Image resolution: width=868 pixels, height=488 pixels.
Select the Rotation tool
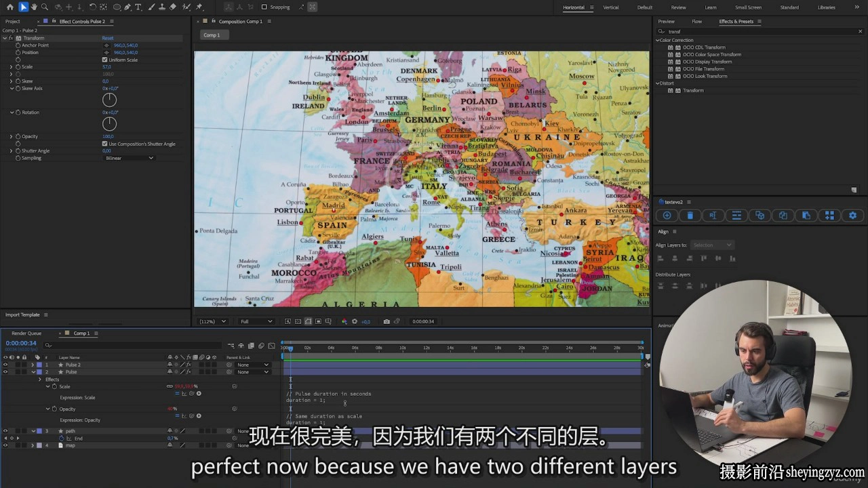[92, 7]
